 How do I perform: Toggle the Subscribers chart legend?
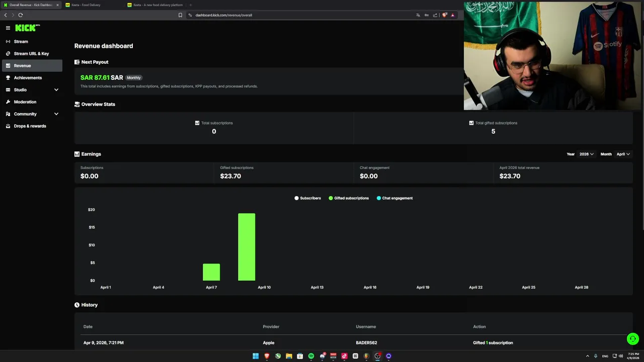pos(307,198)
